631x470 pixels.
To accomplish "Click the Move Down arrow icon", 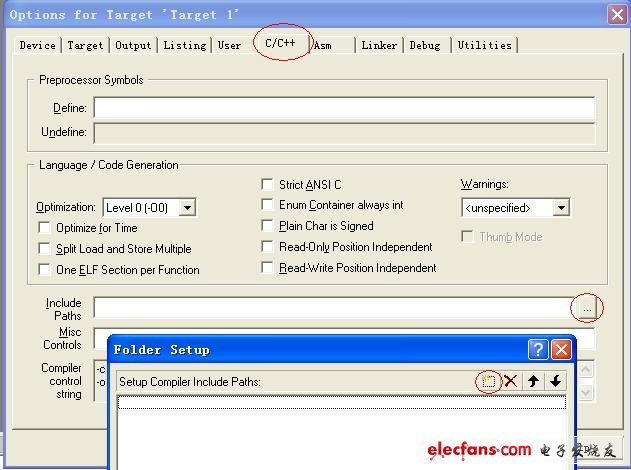I will pos(556,381).
